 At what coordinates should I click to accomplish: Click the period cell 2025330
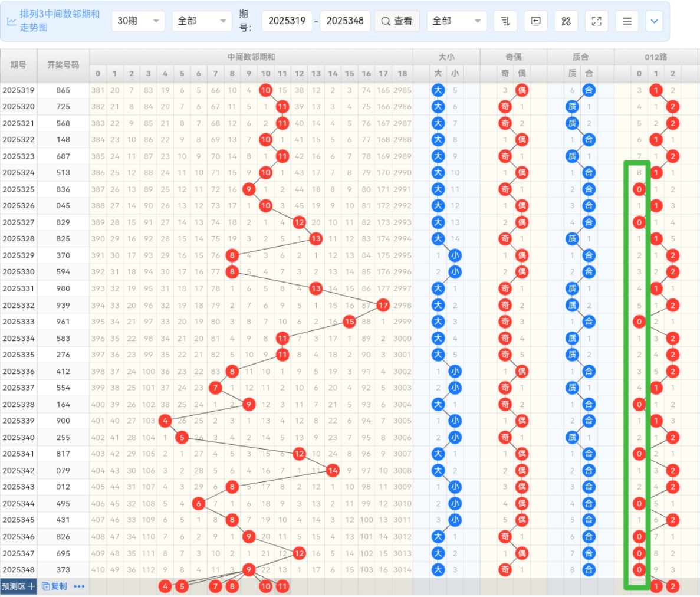18,272
